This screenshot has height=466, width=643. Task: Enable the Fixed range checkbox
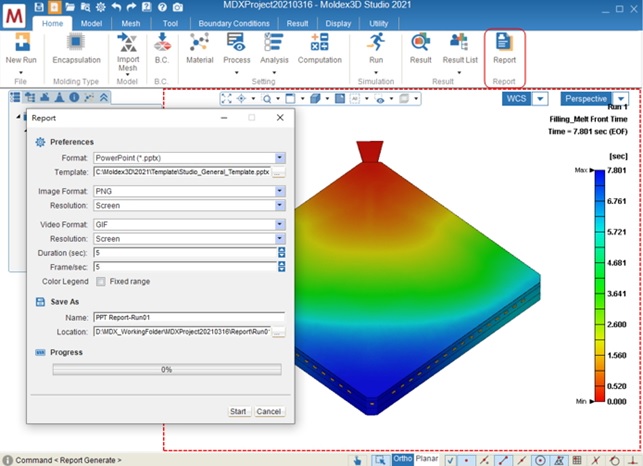(101, 282)
